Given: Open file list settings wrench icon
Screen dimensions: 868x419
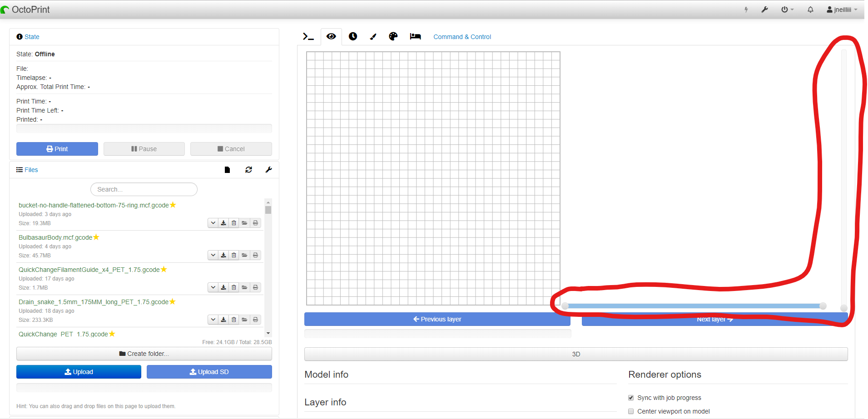Looking at the screenshot, I should [x=268, y=169].
